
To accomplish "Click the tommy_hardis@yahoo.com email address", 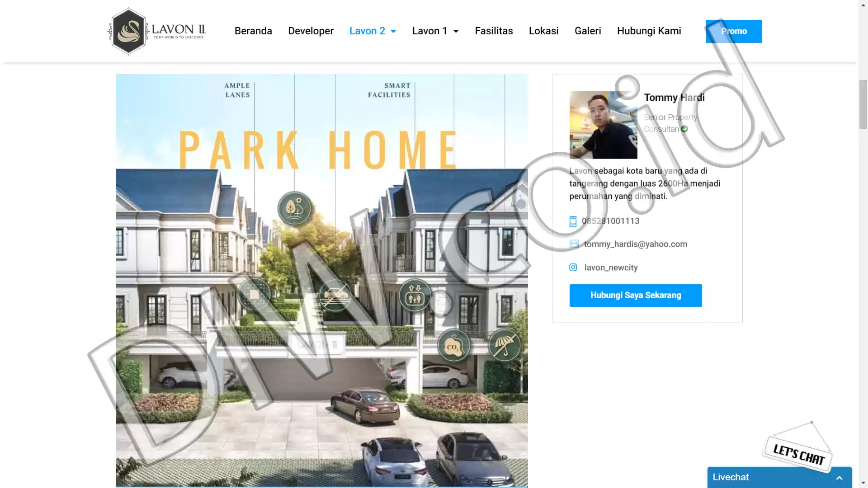I will 635,244.
